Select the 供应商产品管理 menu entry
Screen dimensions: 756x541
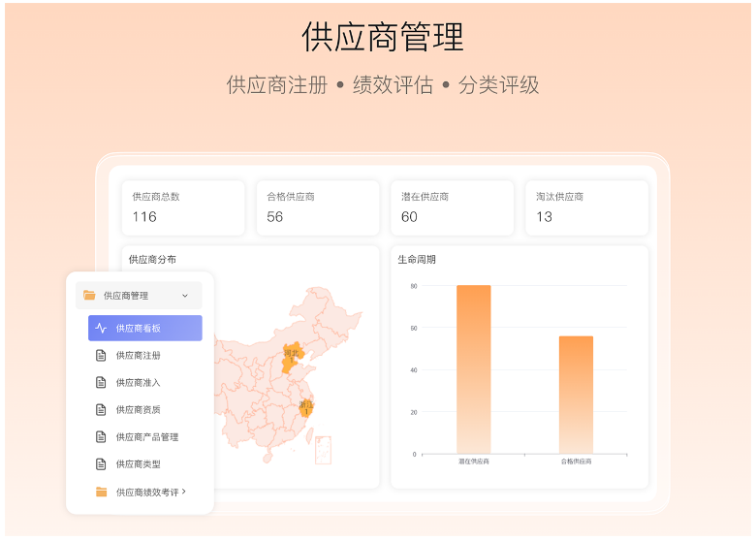click(146, 437)
